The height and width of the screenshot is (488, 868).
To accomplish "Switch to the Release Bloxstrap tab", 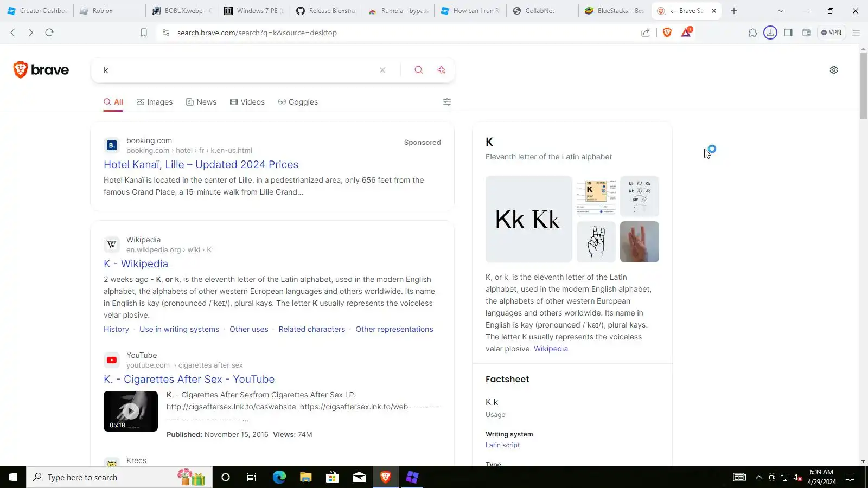I will coord(325,11).
